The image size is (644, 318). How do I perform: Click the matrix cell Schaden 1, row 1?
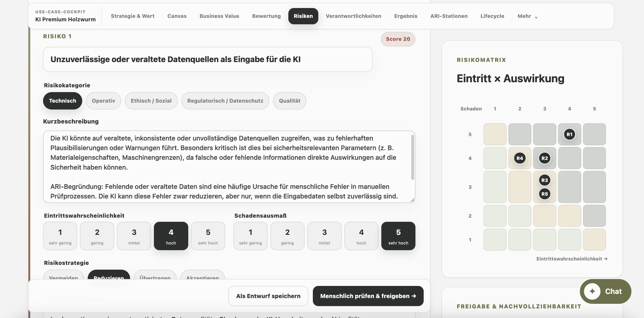point(495,239)
